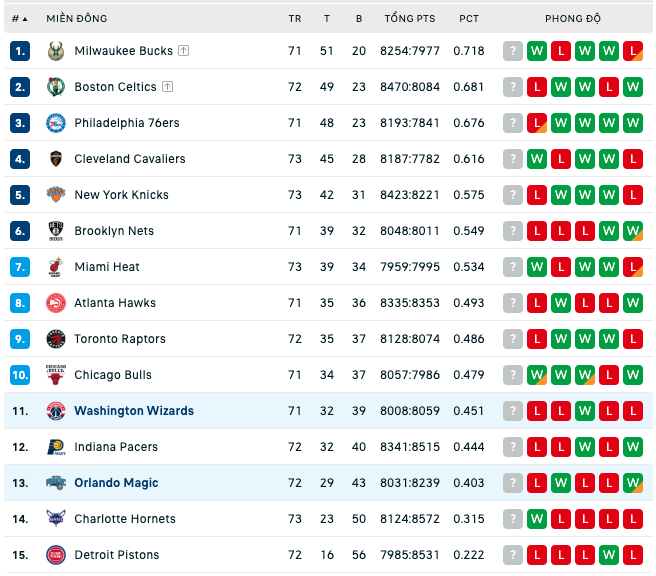Image resolution: width=656 pixels, height=576 pixels.
Task: Sort table by PCT column header
Action: (x=469, y=19)
